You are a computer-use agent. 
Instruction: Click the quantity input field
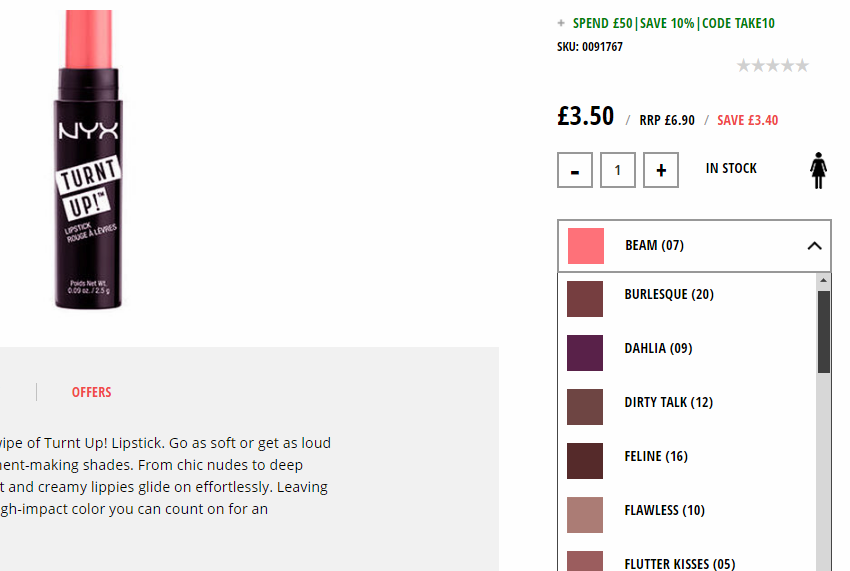(x=617, y=170)
